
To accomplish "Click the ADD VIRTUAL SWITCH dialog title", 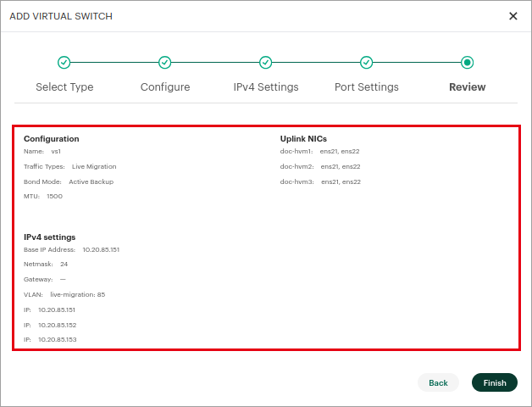I will point(61,16).
